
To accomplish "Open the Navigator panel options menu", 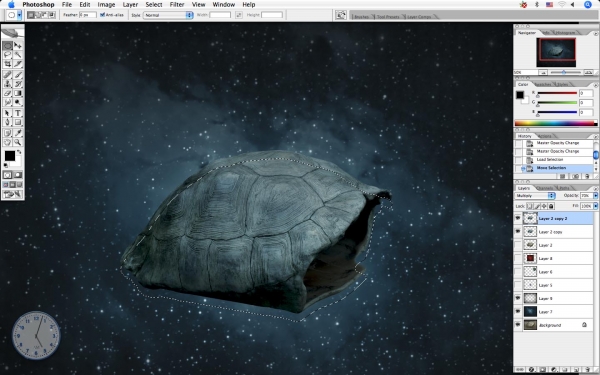I will point(595,33).
